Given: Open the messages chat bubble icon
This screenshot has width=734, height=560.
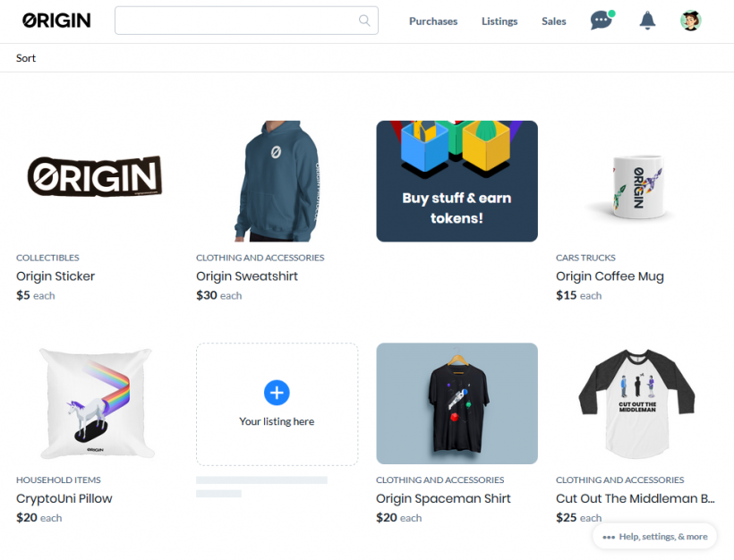Looking at the screenshot, I should coord(602,21).
